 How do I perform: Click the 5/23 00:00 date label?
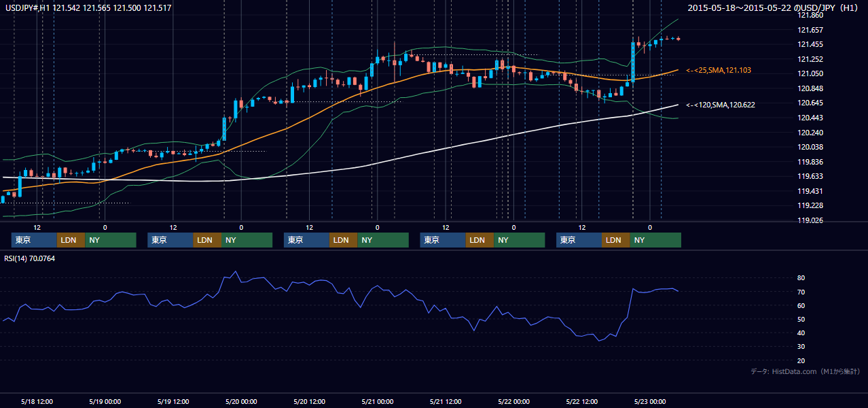click(x=649, y=401)
